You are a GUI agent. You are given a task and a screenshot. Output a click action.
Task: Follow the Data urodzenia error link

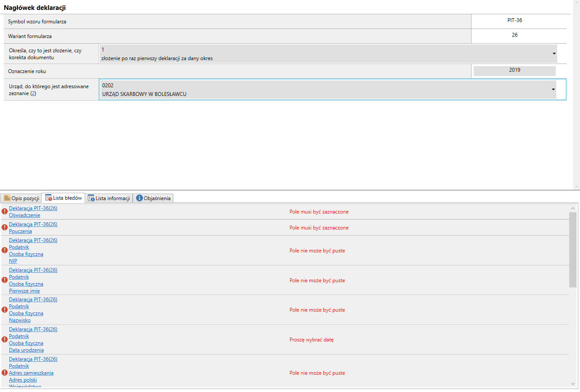[x=26, y=350]
